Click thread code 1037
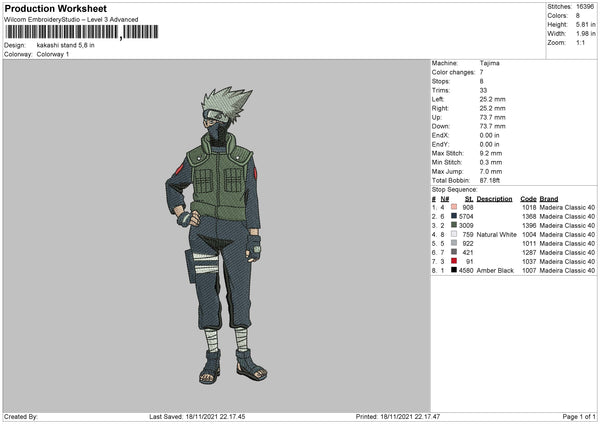600x424 pixels. coord(529,261)
